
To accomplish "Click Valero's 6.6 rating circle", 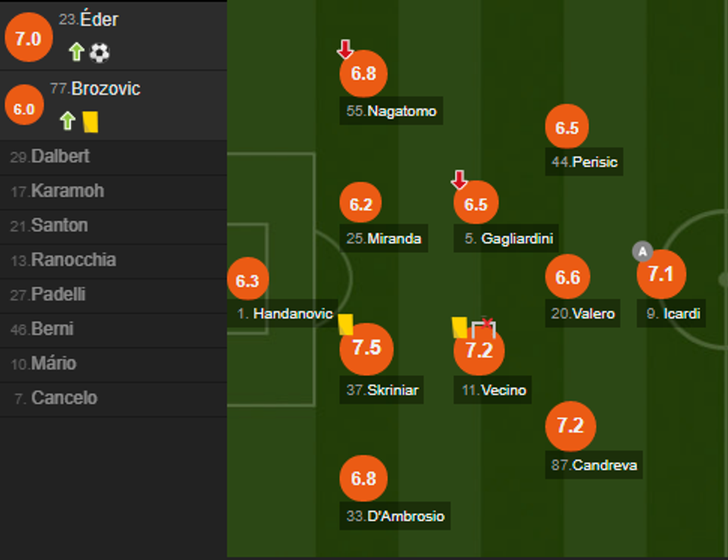I will click(568, 277).
